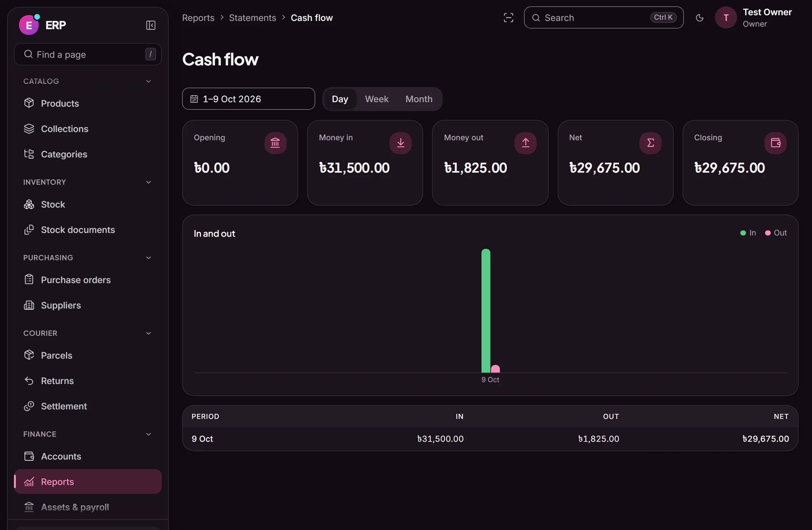Switch grouping to Month
Viewport: 812px width, 530px height.
(419, 99)
